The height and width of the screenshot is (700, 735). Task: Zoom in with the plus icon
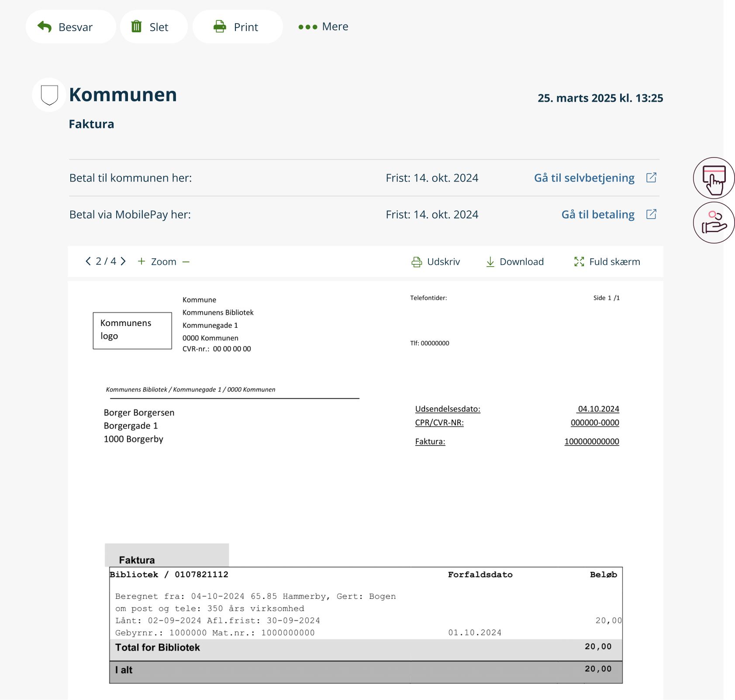[x=141, y=261]
